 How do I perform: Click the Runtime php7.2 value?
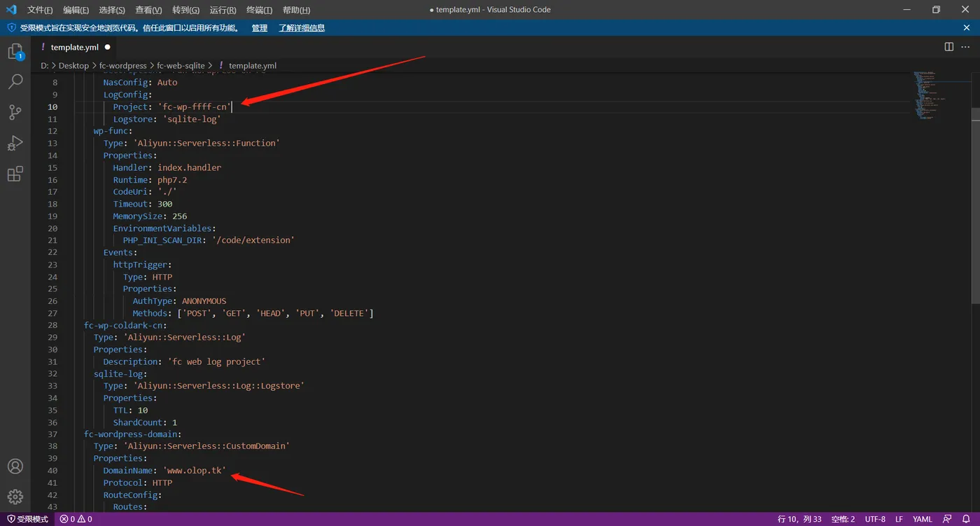tap(172, 180)
